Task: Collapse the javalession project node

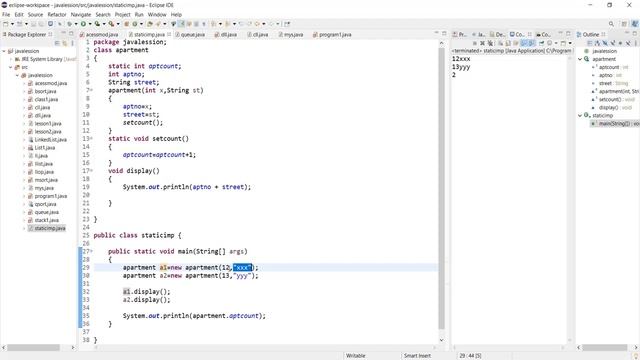Action: (x=4, y=51)
